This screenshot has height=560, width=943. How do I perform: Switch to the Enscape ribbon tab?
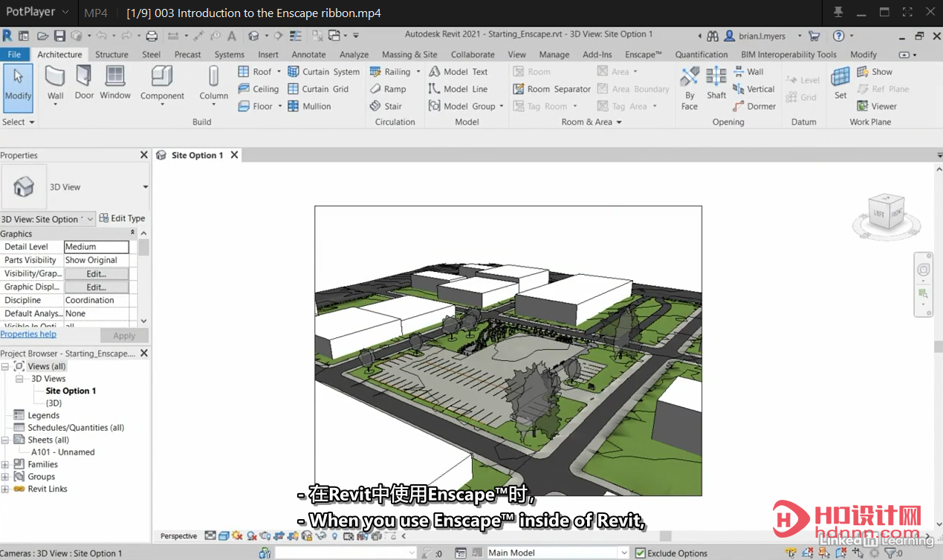[644, 54]
